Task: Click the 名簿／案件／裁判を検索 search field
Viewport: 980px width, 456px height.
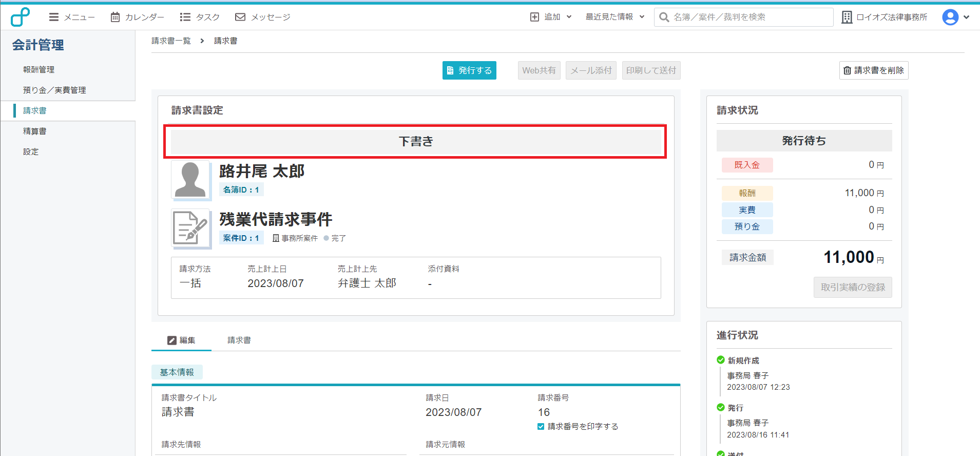Action: [x=743, y=17]
